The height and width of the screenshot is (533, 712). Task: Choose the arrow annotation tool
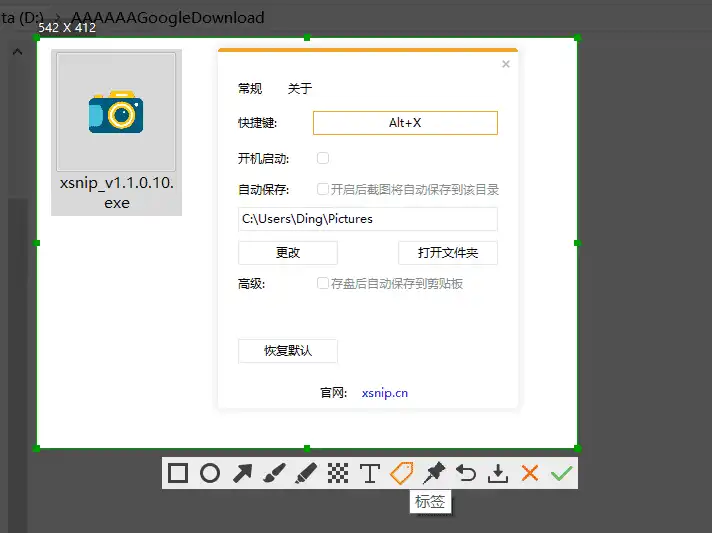coord(242,473)
